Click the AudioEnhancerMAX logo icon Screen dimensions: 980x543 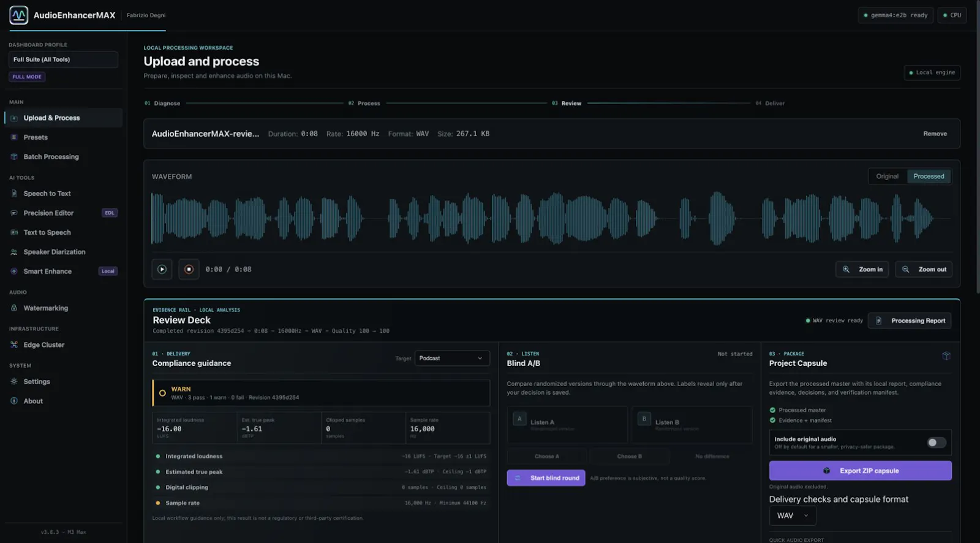coord(19,15)
